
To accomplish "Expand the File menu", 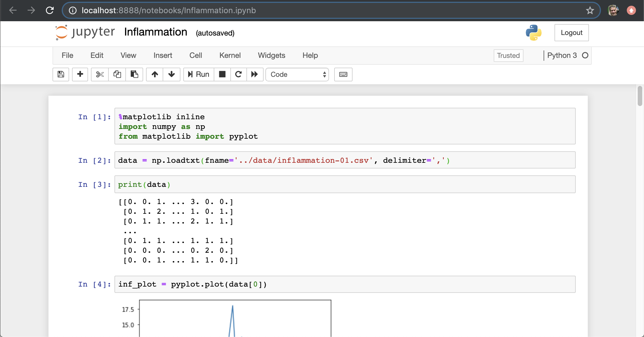I will tap(67, 56).
